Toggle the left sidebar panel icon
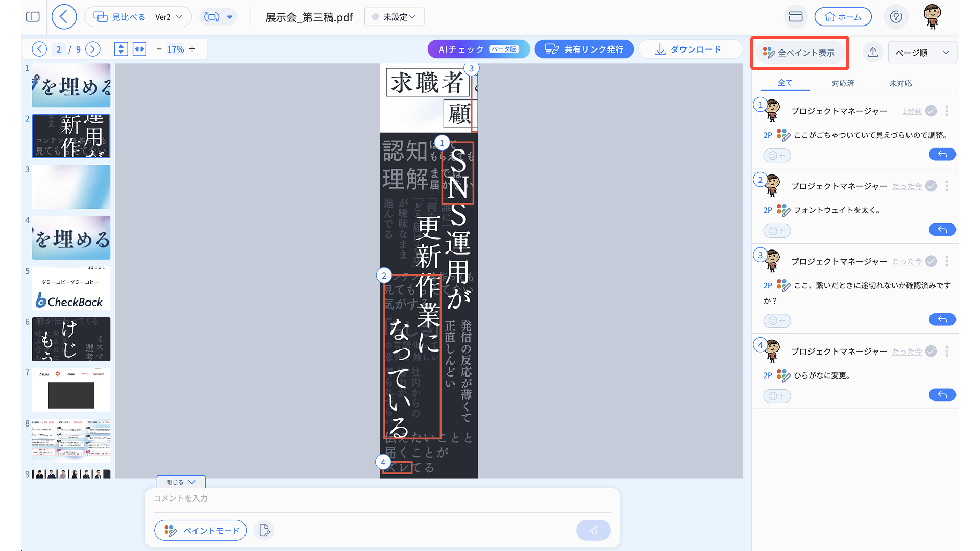 click(x=33, y=17)
